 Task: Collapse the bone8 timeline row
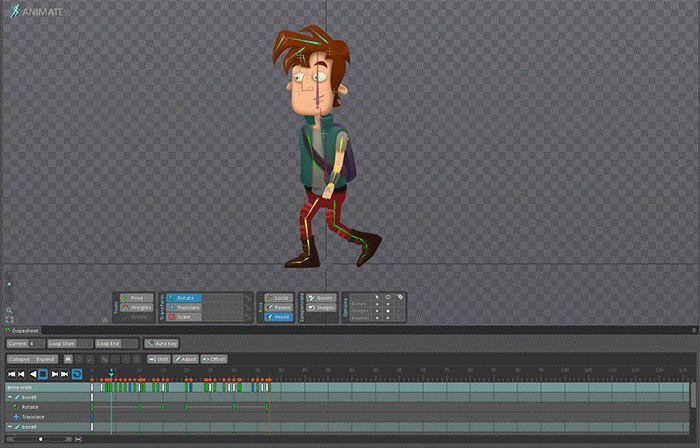(10, 397)
